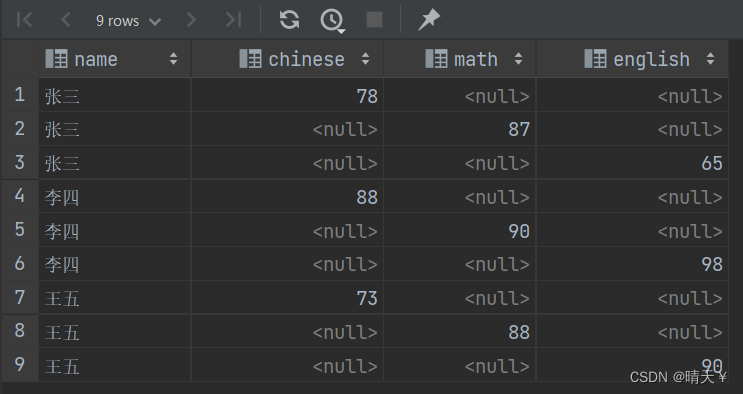Screen dimensions: 743x394
Task: Select 王五 name cell in row 9
Action: point(115,365)
